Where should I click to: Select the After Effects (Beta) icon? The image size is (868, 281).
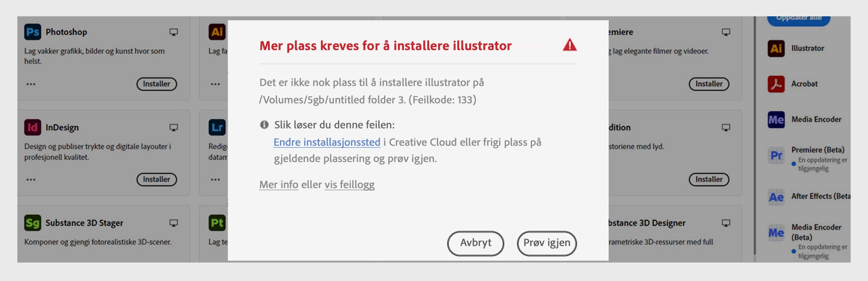click(776, 196)
